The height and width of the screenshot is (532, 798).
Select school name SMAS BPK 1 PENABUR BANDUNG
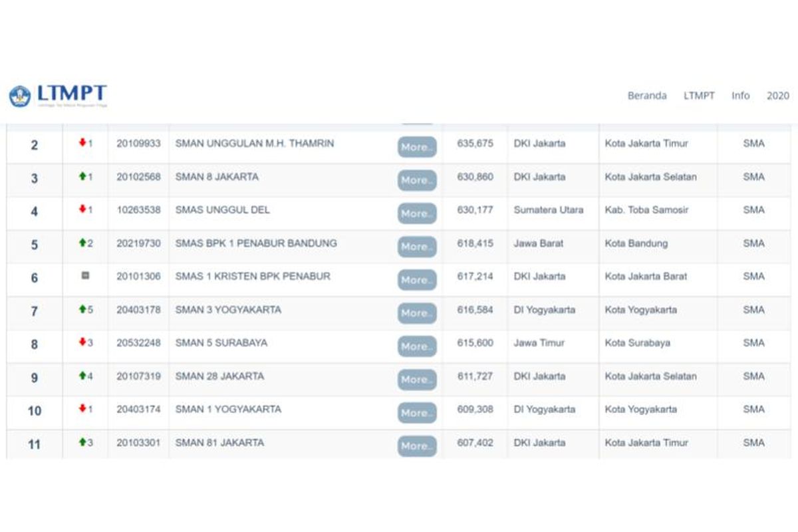pos(256,243)
